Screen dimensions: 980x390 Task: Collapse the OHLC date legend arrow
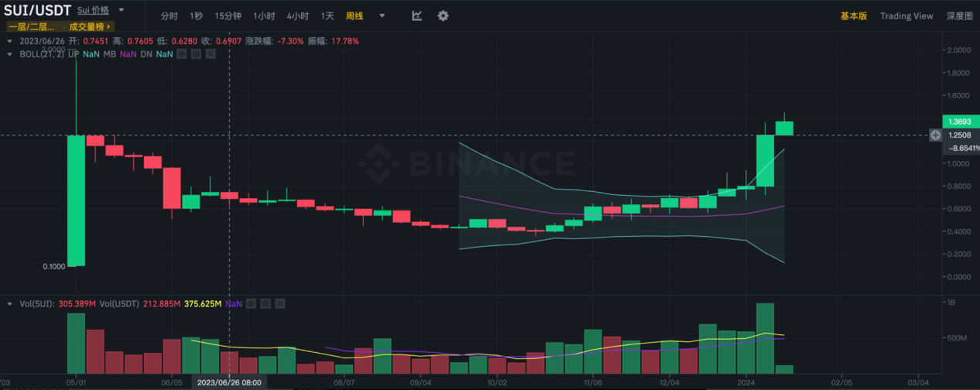coord(10,41)
